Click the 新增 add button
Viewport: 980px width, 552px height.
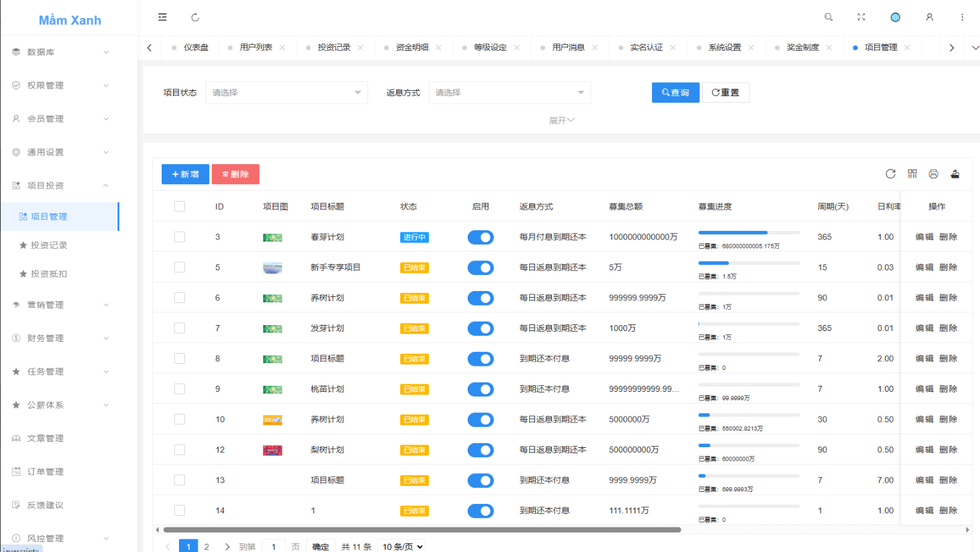coord(185,174)
